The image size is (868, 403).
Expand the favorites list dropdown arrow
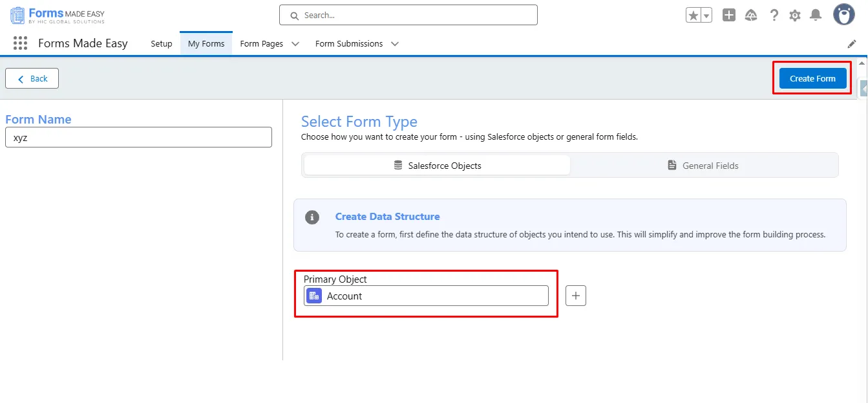(706, 16)
